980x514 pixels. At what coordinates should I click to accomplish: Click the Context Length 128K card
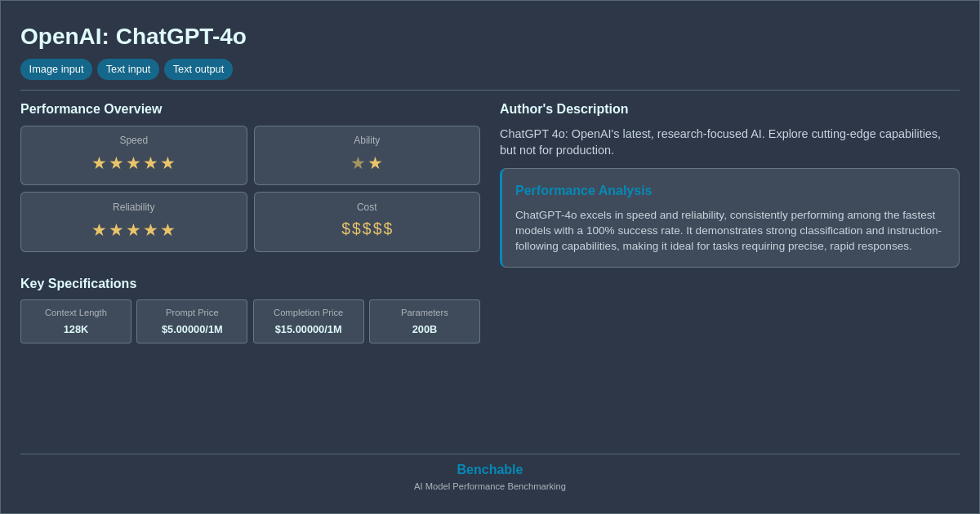pyautogui.click(x=75, y=321)
